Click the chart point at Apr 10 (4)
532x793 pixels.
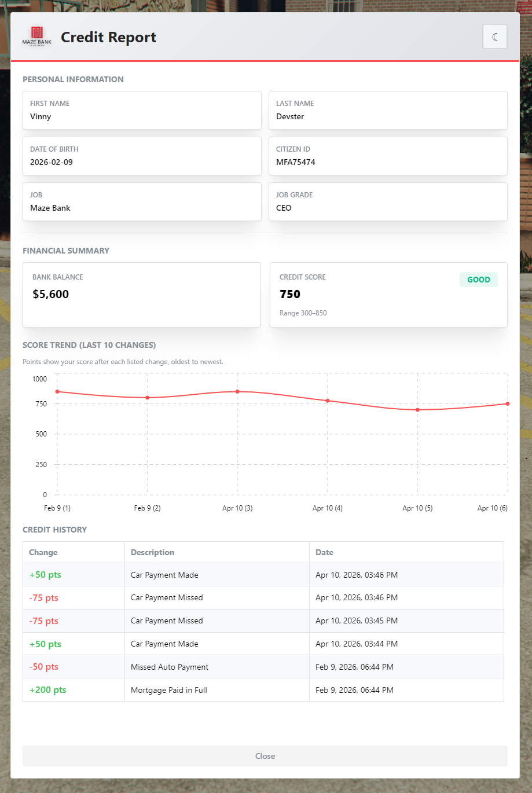[x=328, y=401]
